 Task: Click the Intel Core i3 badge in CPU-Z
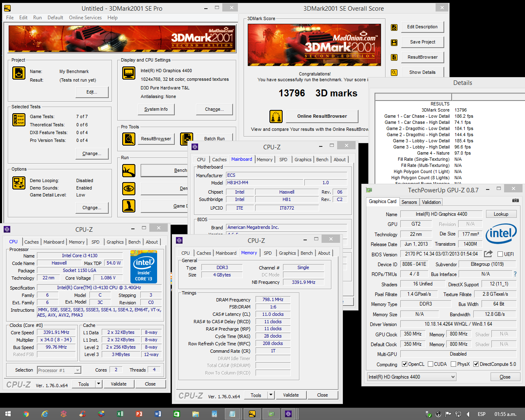pos(144,267)
